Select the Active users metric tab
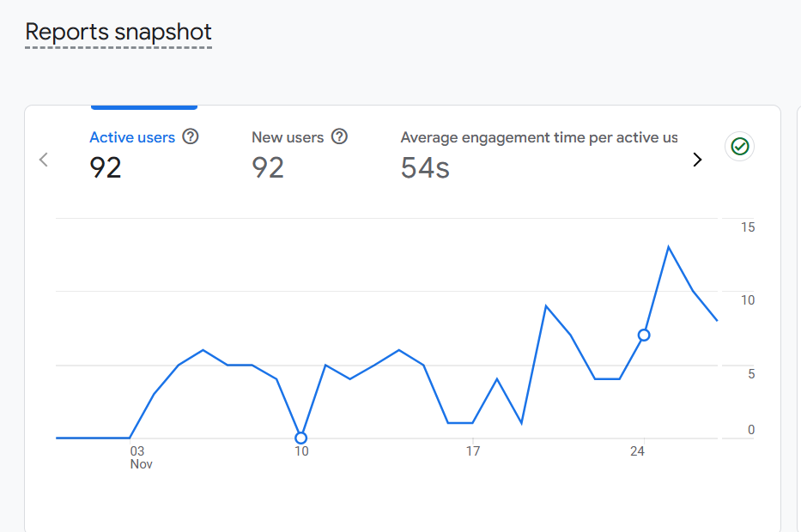The width and height of the screenshot is (801, 532). point(132,137)
